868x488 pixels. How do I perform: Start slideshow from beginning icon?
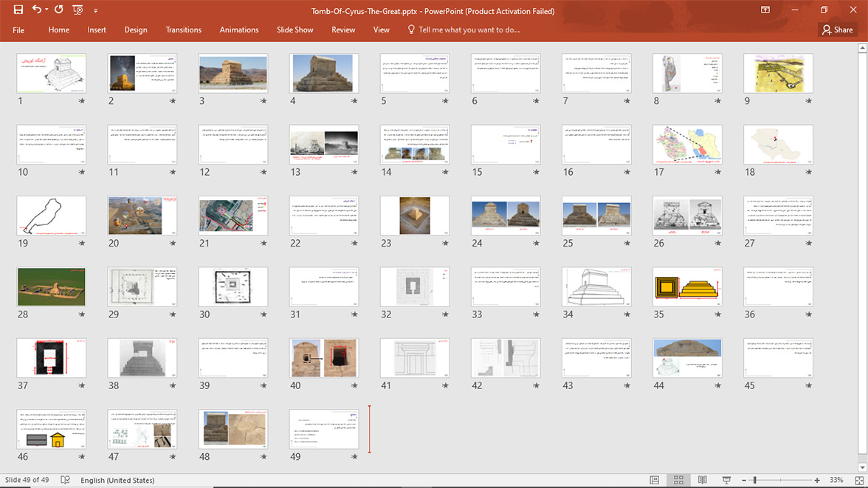pyautogui.click(x=78, y=10)
